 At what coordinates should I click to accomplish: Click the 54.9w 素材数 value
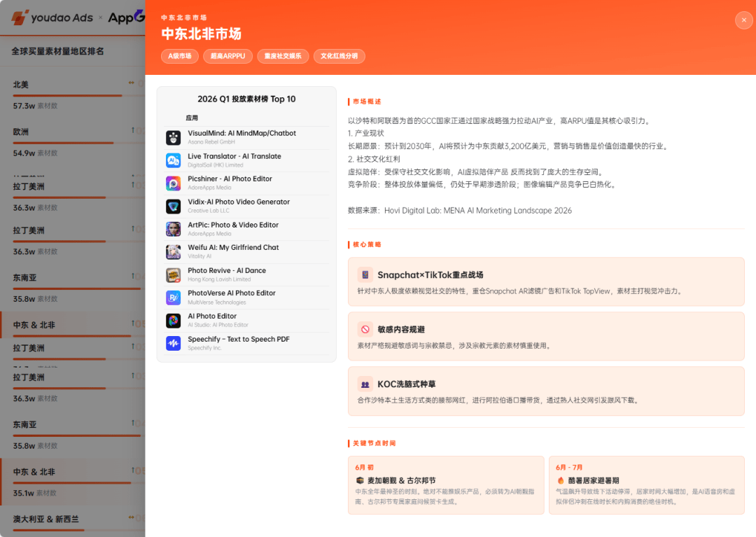pyautogui.click(x=35, y=153)
